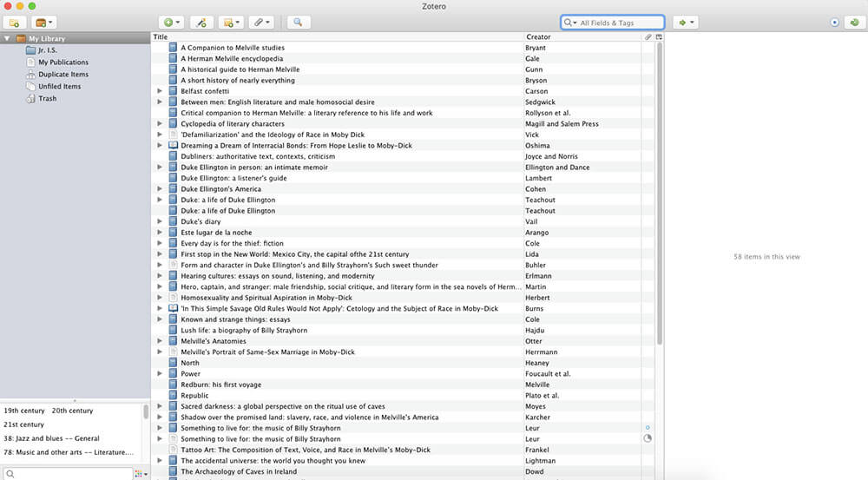868x480 pixels.
Task: Open the Add Attachment paperclip dropdown
Action: [260, 23]
